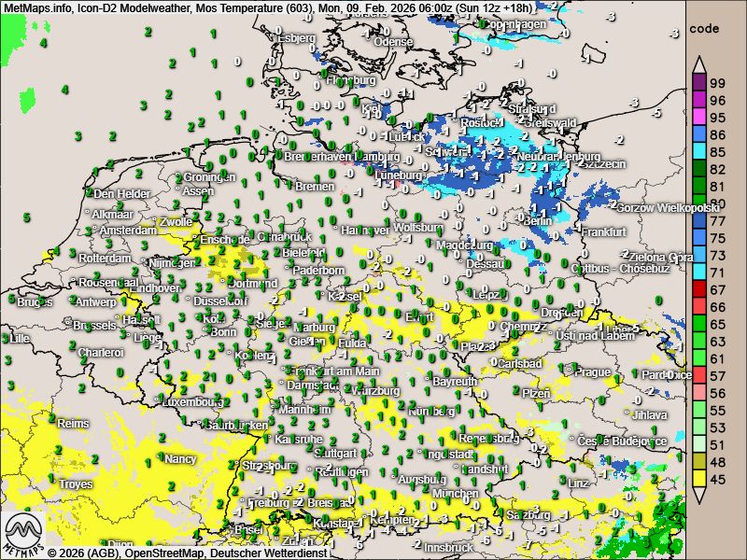The height and width of the screenshot is (560, 747).
Task: Click the Luxembourg city marker
Action: click(x=159, y=402)
